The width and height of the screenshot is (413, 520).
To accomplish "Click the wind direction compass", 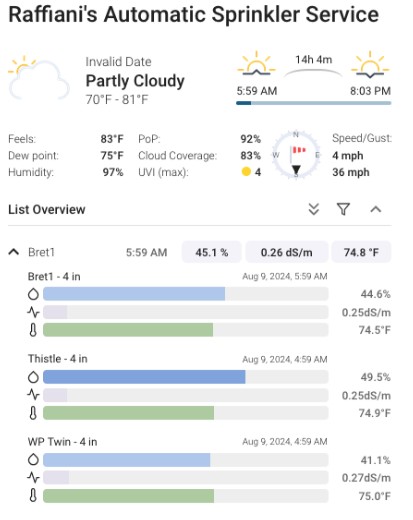I will [x=296, y=154].
